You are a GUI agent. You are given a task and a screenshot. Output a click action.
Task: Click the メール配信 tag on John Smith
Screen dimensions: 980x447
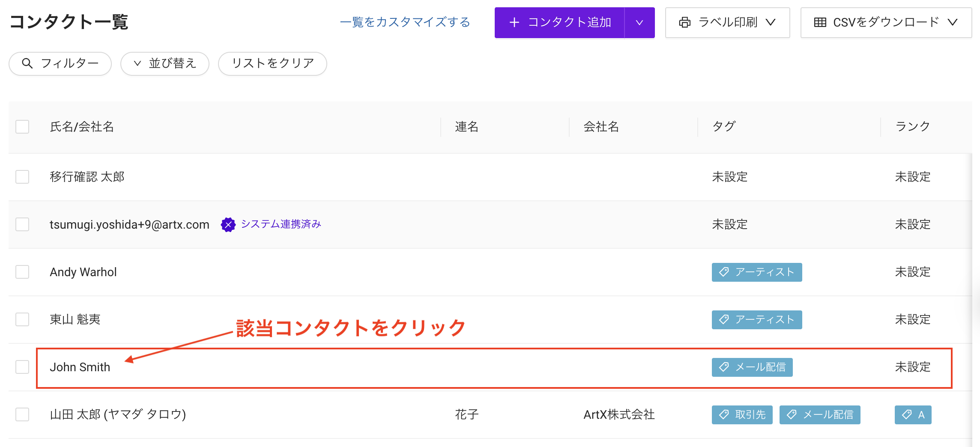752,367
